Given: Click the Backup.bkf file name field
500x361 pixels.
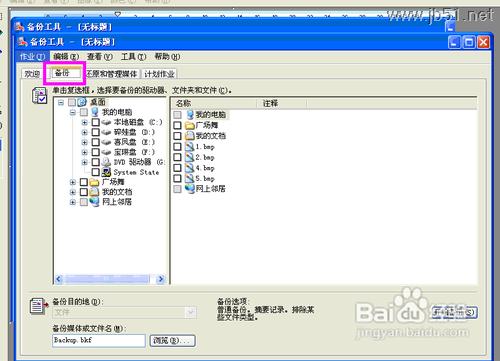Looking at the screenshot, I should click(99, 341).
